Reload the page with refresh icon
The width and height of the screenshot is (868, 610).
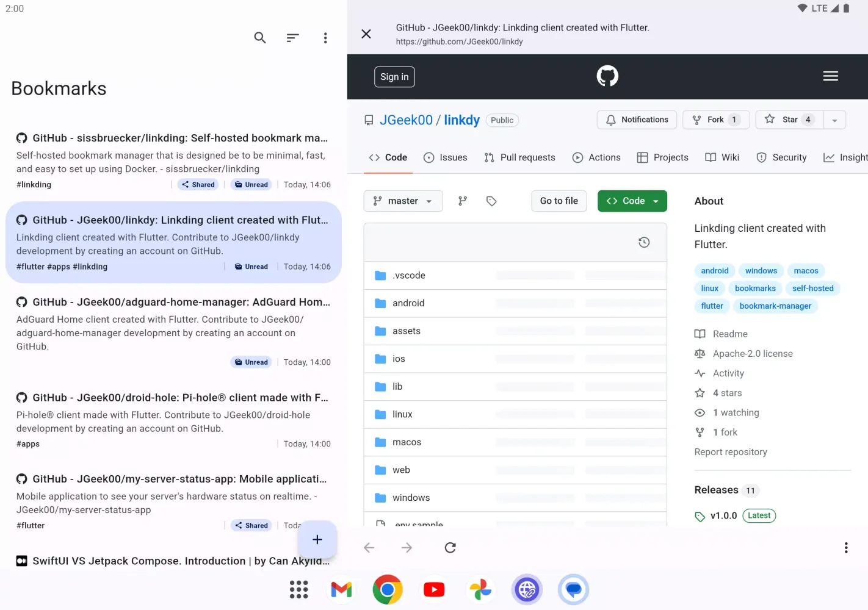(x=450, y=548)
